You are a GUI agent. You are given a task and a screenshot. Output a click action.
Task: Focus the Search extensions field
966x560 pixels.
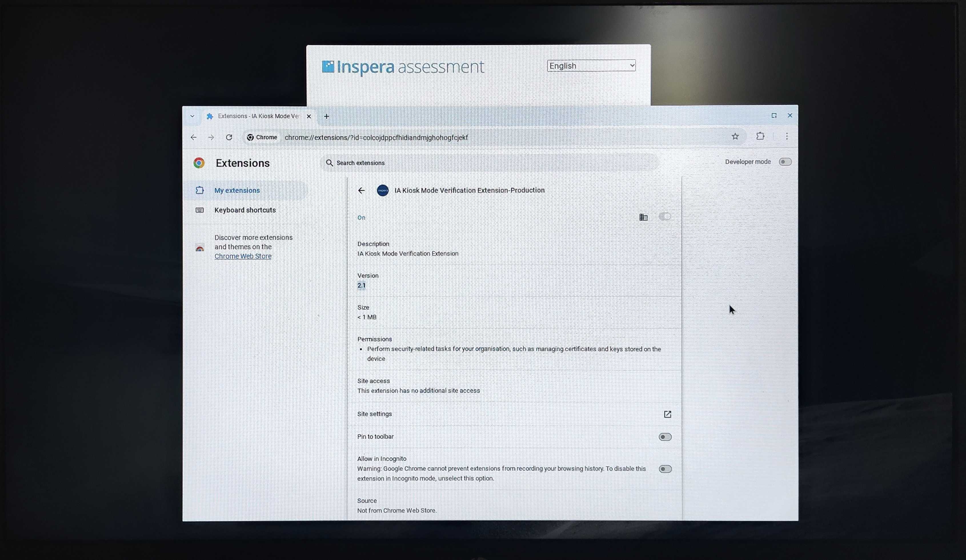pos(490,163)
